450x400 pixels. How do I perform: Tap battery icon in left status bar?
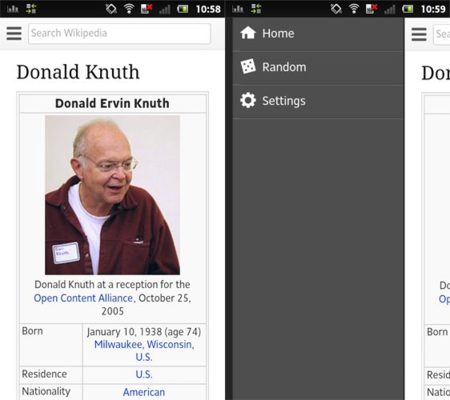click(x=183, y=9)
